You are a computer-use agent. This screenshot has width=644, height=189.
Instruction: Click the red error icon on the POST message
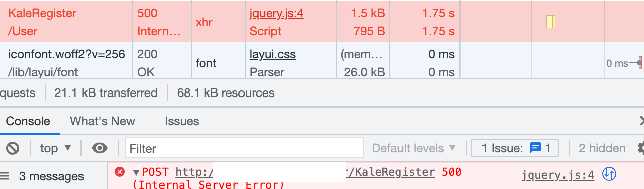(x=120, y=172)
